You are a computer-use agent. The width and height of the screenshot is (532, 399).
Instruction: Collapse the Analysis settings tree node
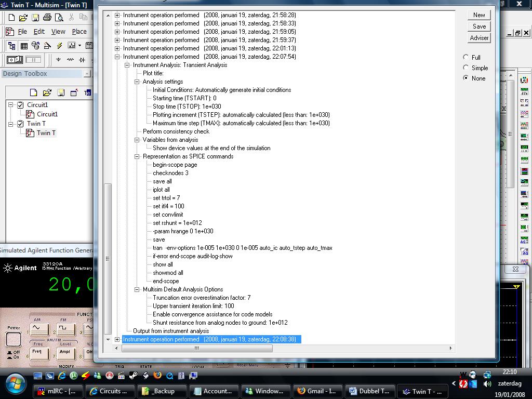click(x=137, y=82)
